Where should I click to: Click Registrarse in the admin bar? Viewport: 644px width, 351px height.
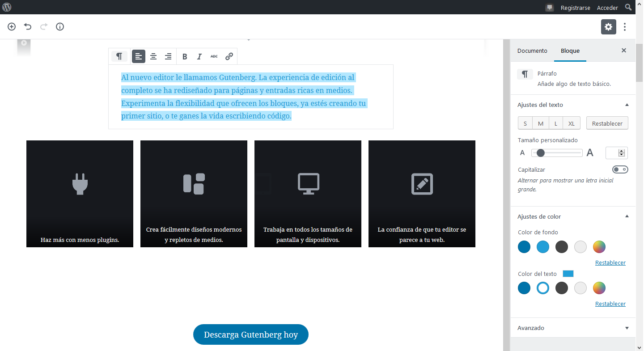pyautogui.click(x=576, y=8)
